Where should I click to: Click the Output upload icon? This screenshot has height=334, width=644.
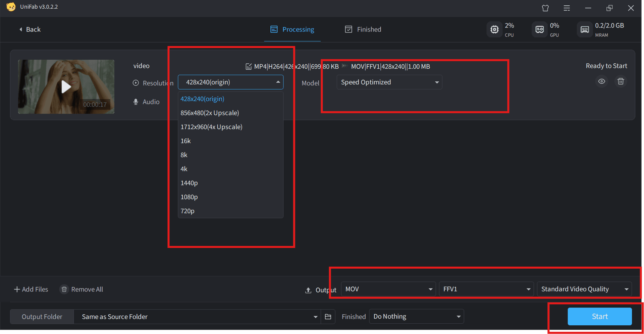308,290
